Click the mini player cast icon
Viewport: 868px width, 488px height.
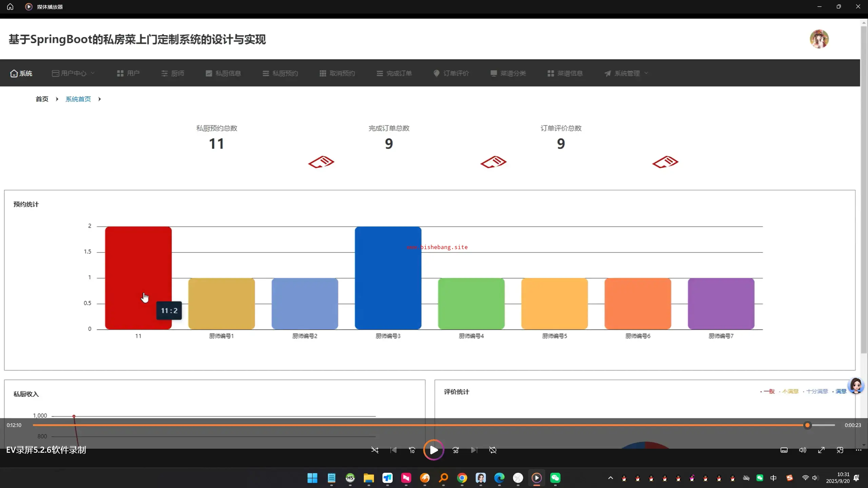840,450
